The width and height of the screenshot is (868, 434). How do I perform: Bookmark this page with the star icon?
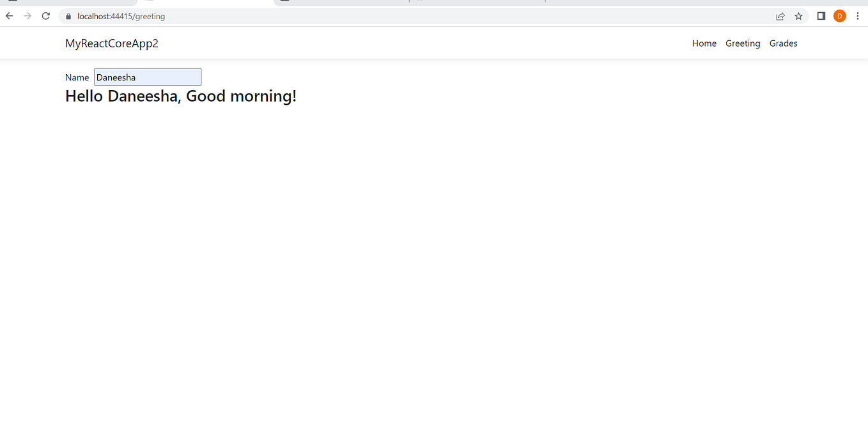pos(798,16)
